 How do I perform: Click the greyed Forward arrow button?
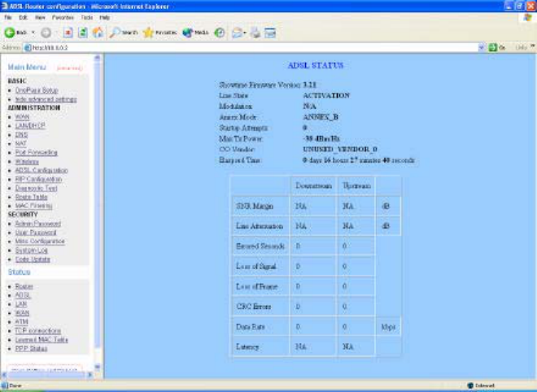coord(46,33)
